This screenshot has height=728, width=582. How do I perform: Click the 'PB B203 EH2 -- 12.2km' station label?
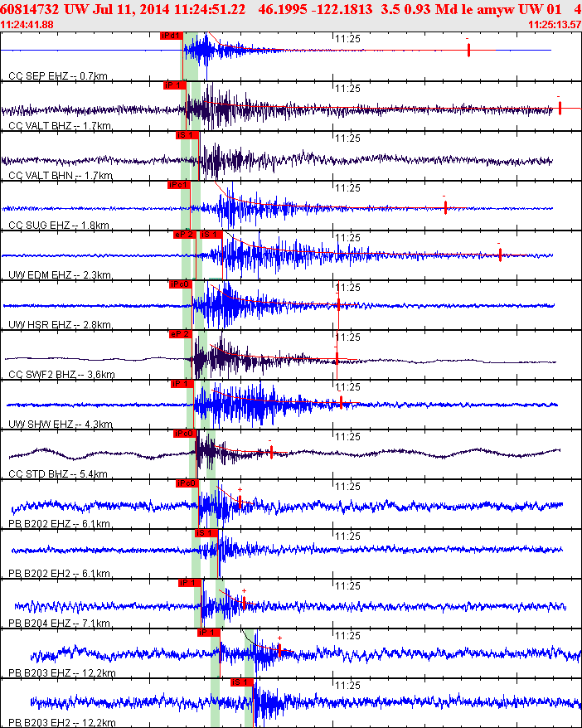62,722
